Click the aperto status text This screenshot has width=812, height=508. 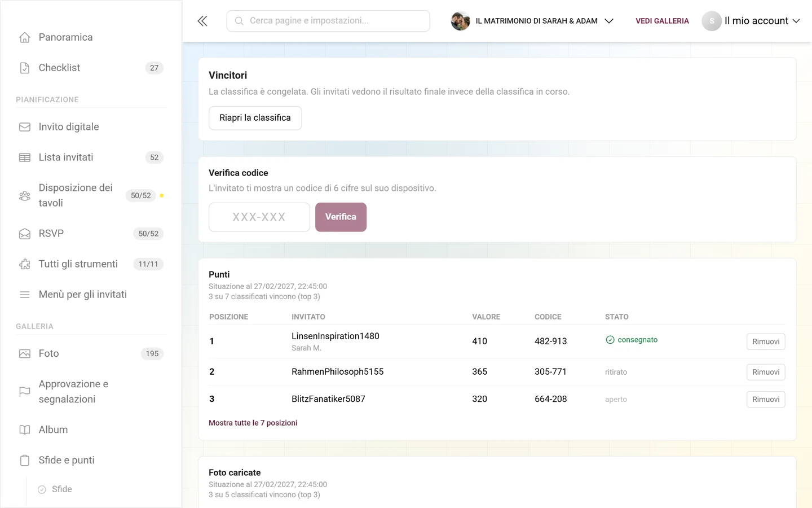616,399
